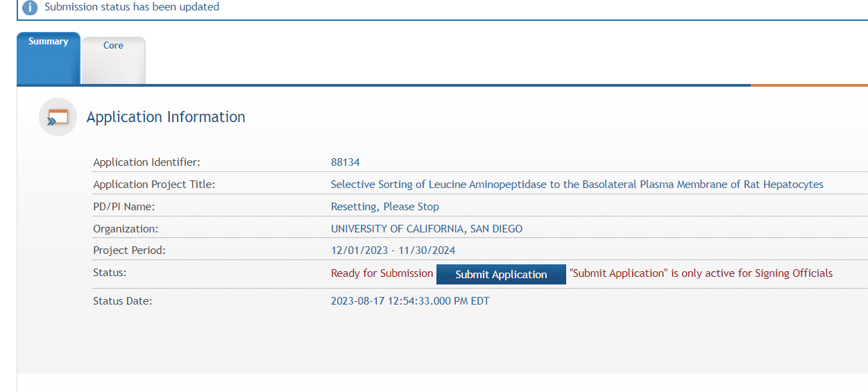Image resolution: width=868 pixels, height=392 pixels.
Task: Click the "Submission status has been updated" message
Action: pos(132,7)
